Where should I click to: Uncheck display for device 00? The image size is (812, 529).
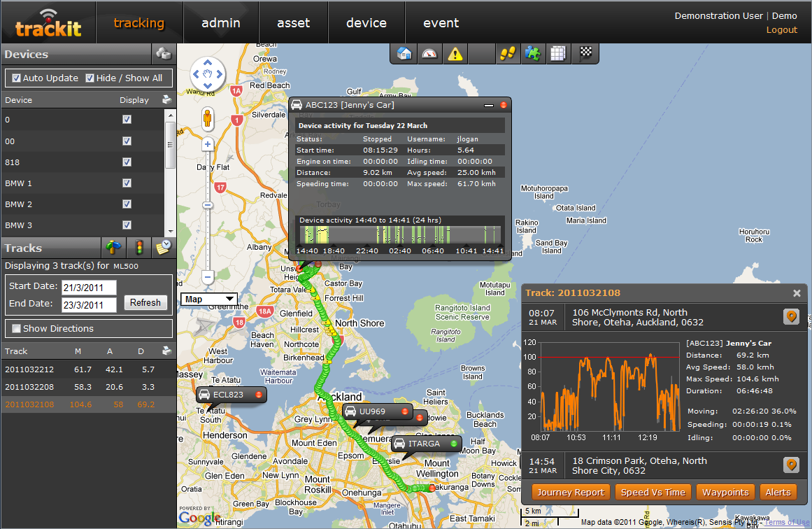point(127,141)
